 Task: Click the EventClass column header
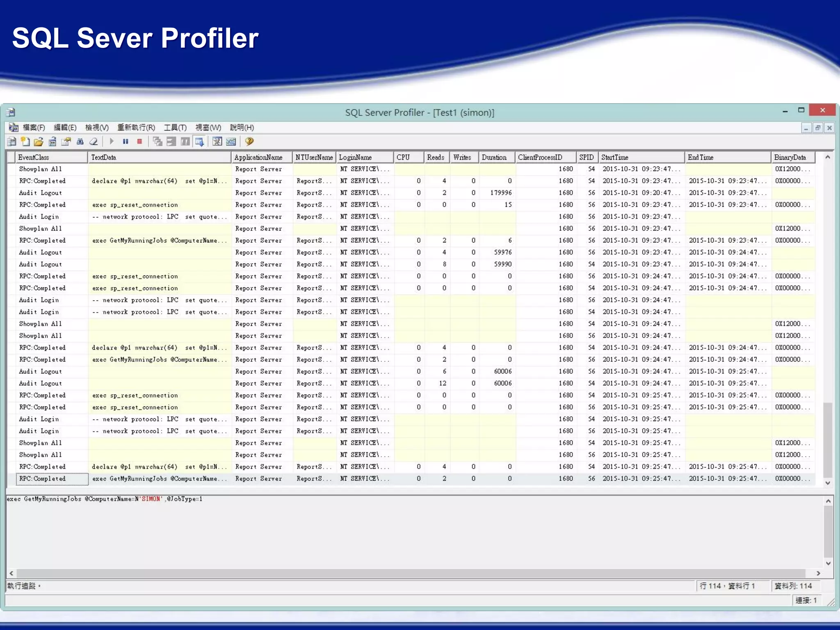pyautogui.click(x=51, y=157)
